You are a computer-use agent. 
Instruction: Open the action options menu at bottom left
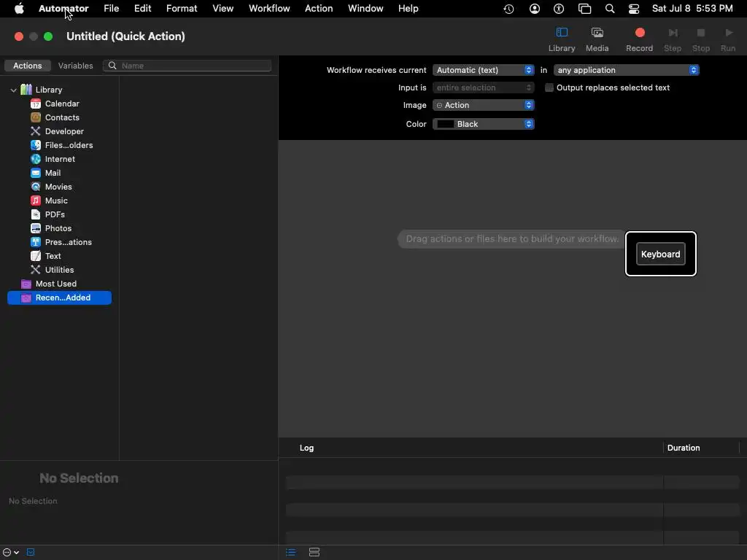[x=11, y=553]
